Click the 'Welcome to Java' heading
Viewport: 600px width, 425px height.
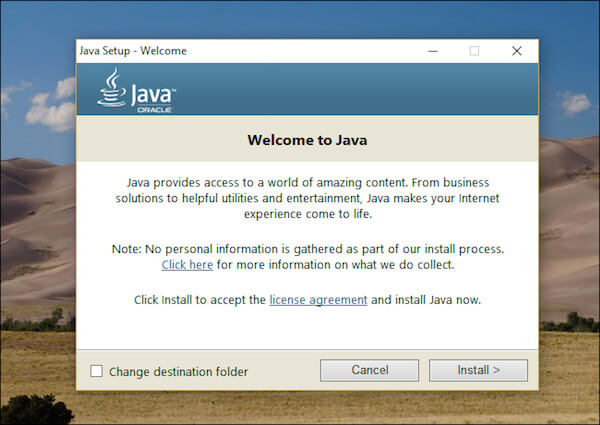307,140
